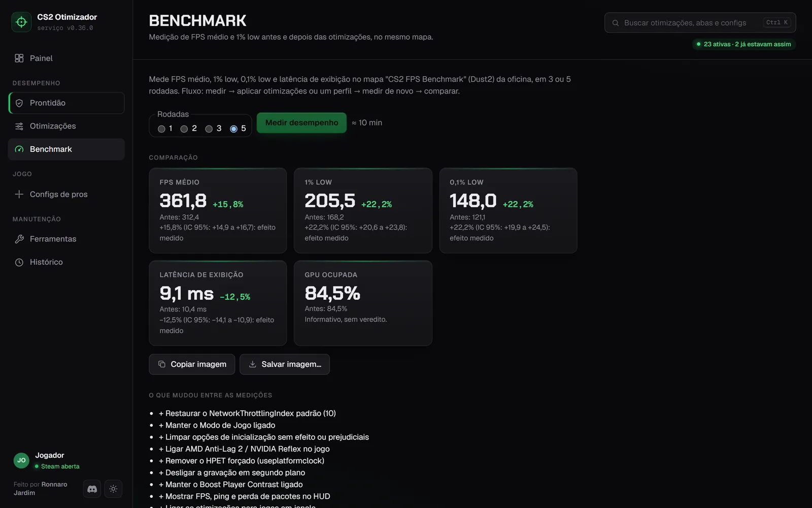
Task: Click the JO player avatar
Action: [21, 460]
